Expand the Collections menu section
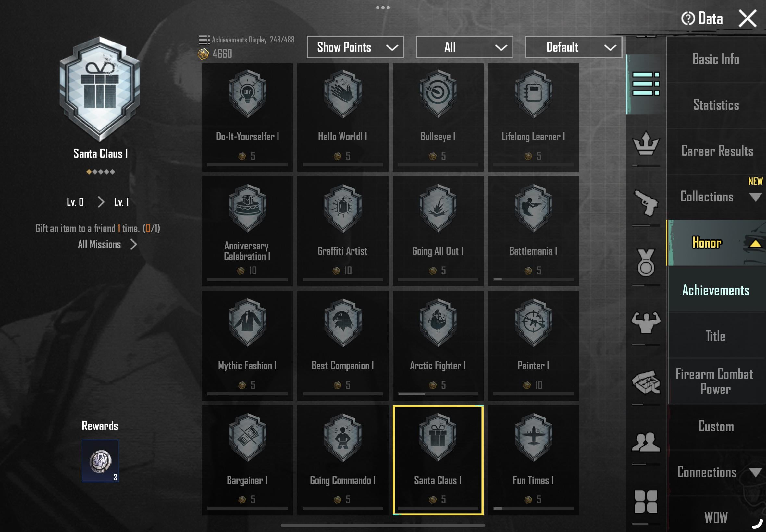Screen dimensions: 766x532 point(716,197)
